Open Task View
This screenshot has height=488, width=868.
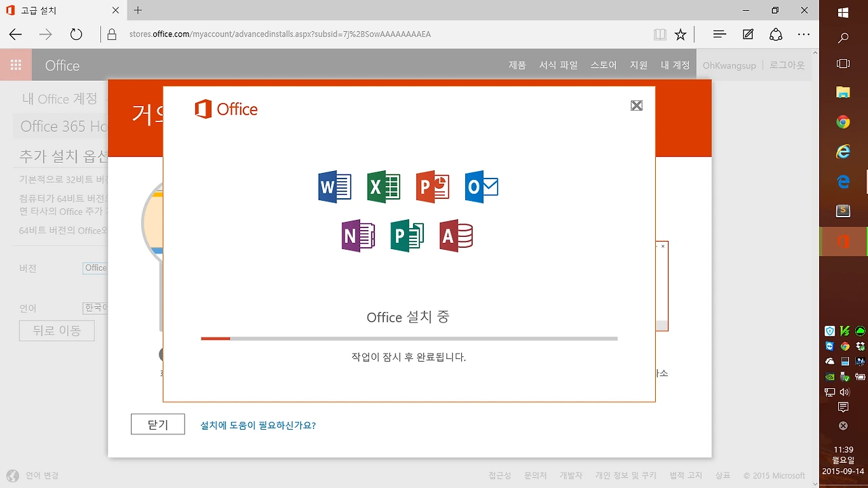[x=844, y=64]
